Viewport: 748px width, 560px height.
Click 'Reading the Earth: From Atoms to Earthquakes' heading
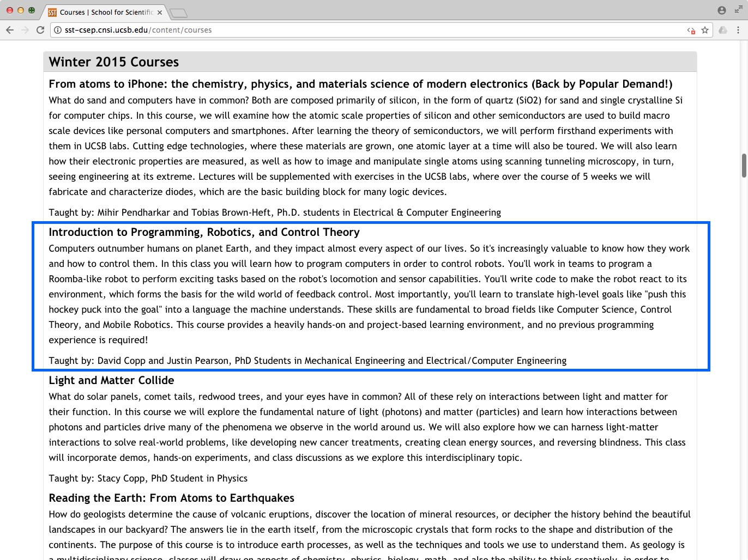[x=171, y=498]
